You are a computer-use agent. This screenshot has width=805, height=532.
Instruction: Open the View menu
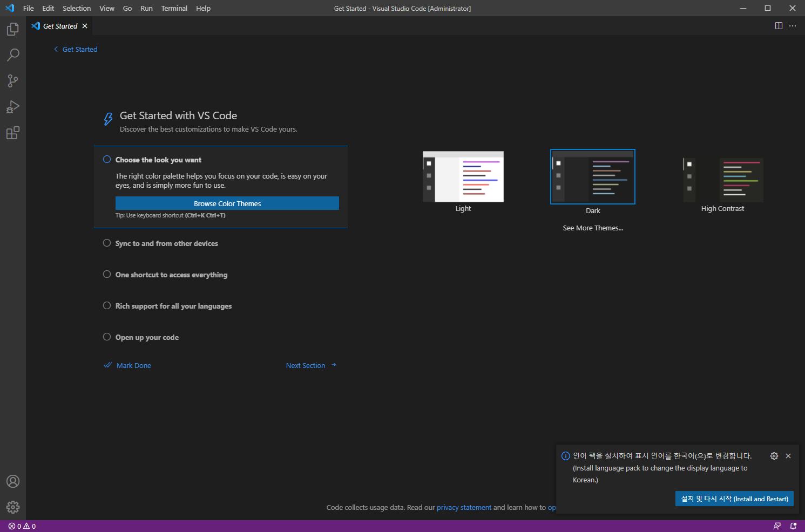(107, 8)
